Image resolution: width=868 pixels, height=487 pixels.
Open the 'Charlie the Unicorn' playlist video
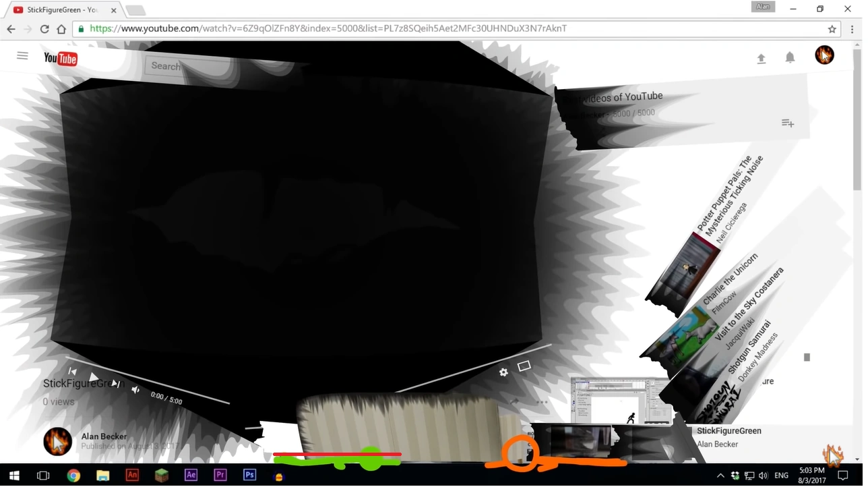[731, 279]
